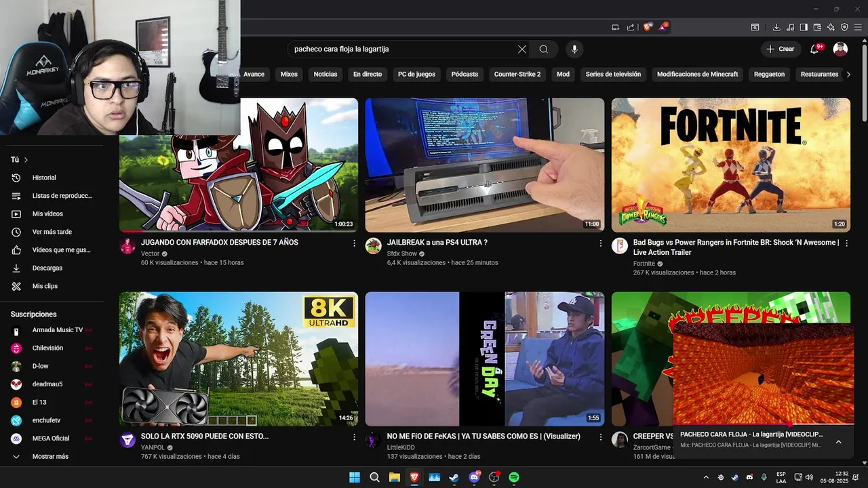Image resolution: width=868 pixels, height=488 pixels.
Task: Play the Fortnite Power Rangers thumbnail
Action: tap(730, 165)
